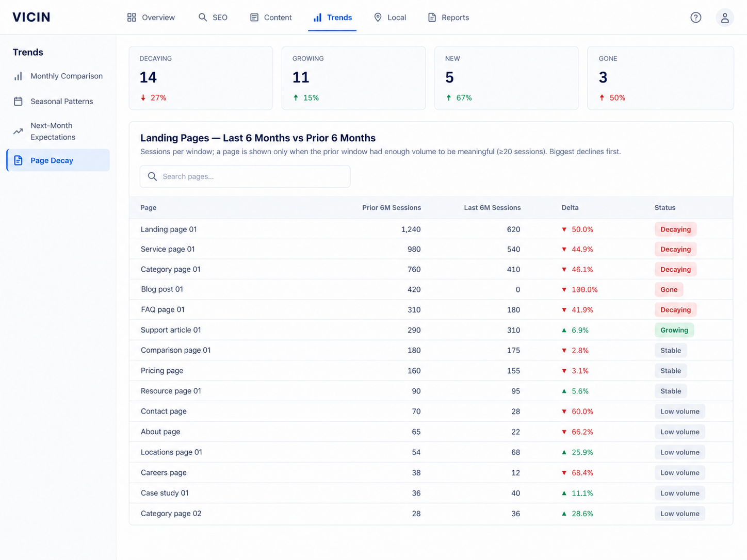Click Resource page 01 name
Screen dimensions: 747x560
point(171,391)
